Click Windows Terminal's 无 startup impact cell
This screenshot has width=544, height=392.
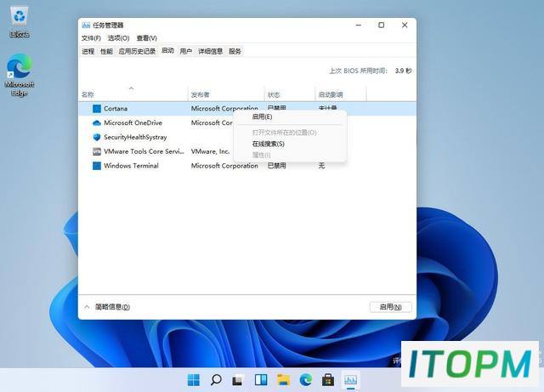[x=321, y=166]
